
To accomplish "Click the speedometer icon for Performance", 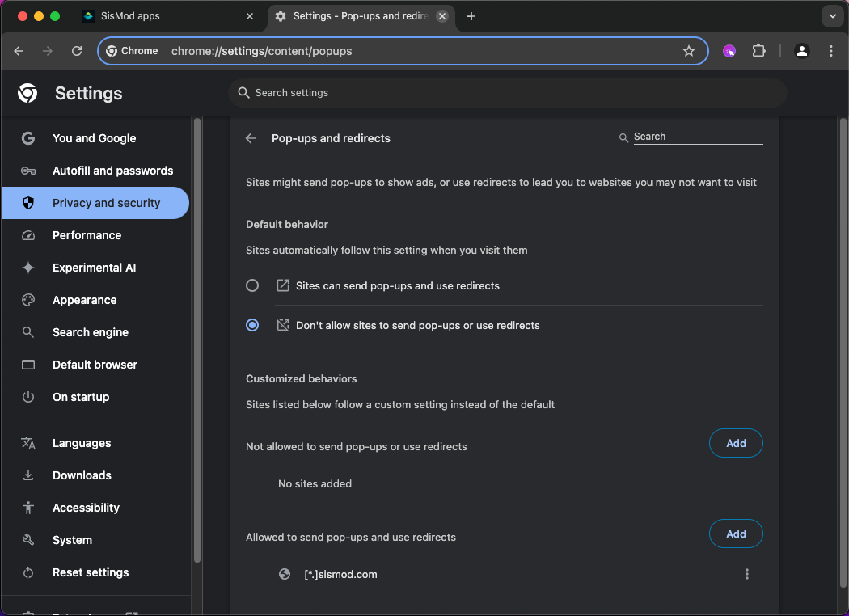I will (x=28, y=235).
